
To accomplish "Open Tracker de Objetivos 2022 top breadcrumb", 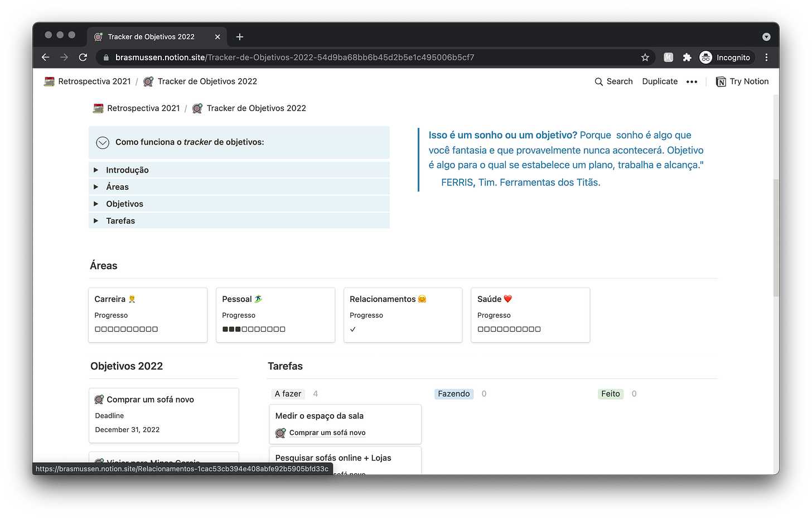I will coord(200,81).
